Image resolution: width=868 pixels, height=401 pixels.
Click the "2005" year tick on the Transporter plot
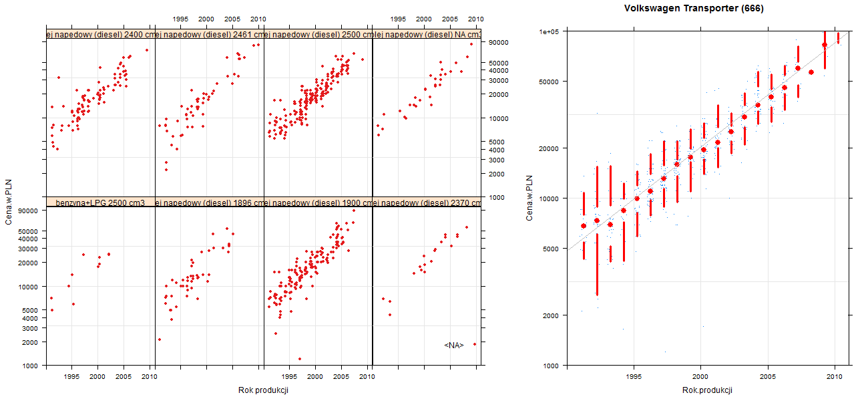point(768,376)
